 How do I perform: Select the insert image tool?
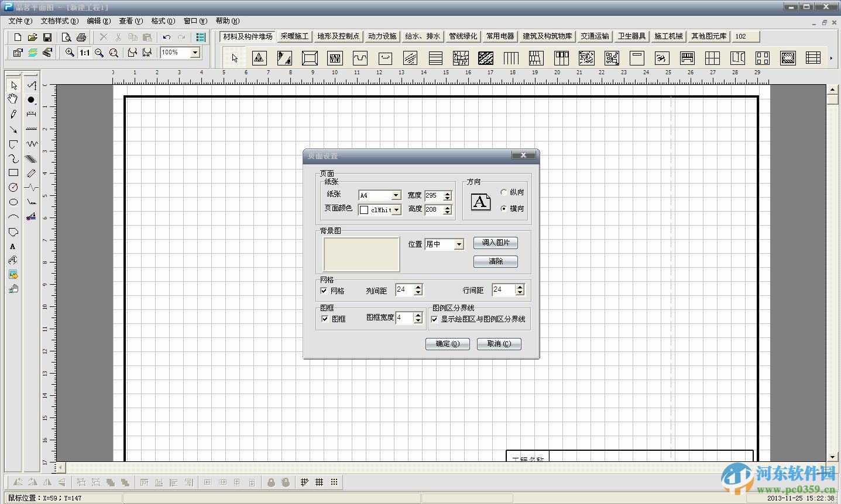[13, 274]
